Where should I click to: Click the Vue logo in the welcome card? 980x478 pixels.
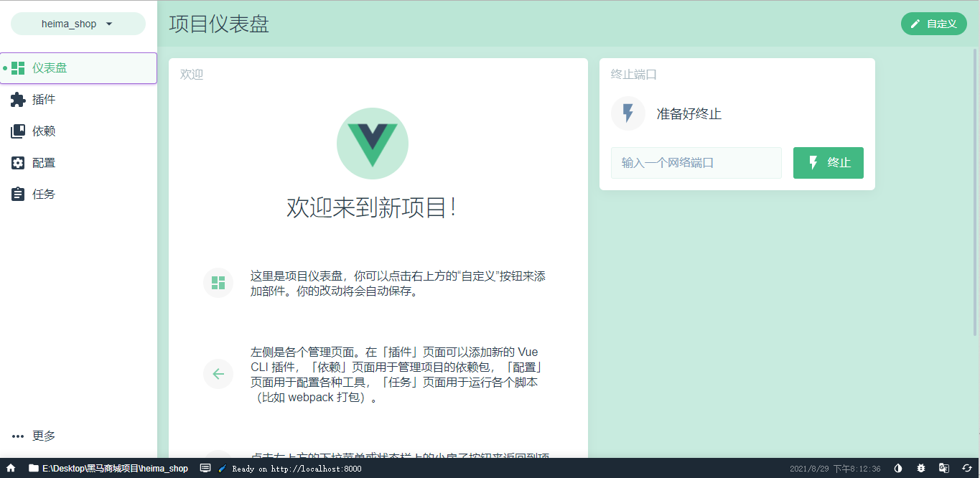tap(373, 144)
